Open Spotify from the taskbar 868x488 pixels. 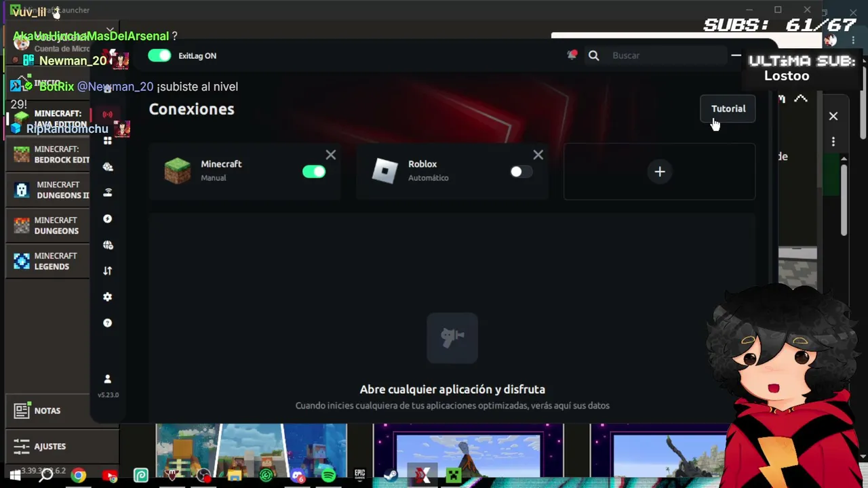pos(328,476)
